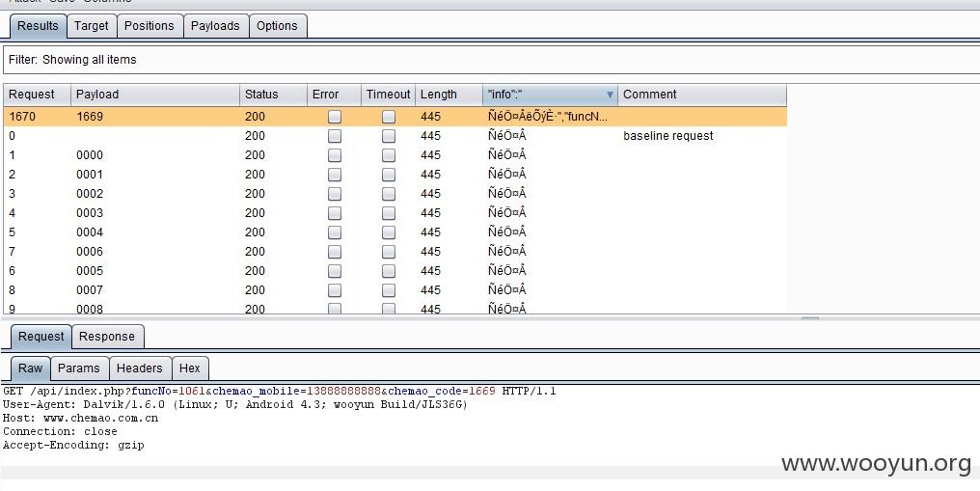Select payload cell 0005
This screenshot has height=491, width=980.
point(155,271)
